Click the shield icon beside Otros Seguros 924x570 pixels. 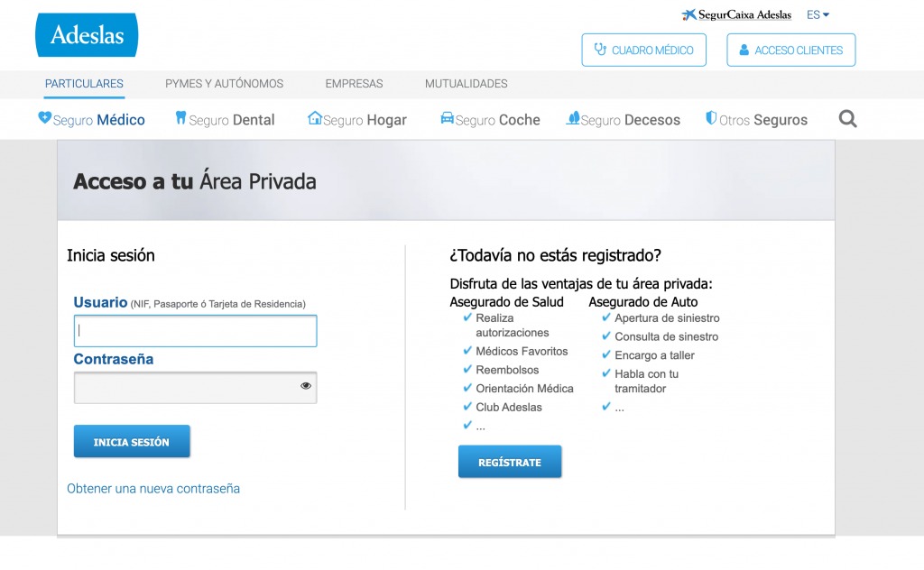point(711,118)
